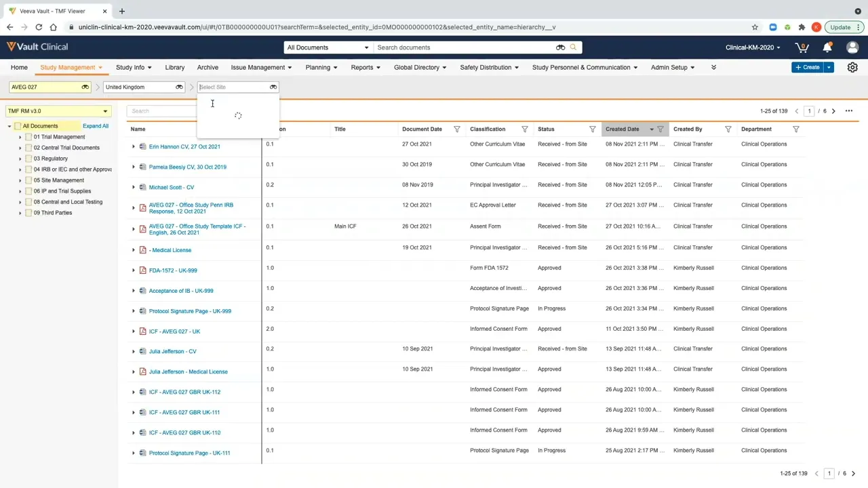This screenshot has width=868, height=488.
Task: Check the 02 Central Trial Documents checkbox
Action: (x=28, y=148)
